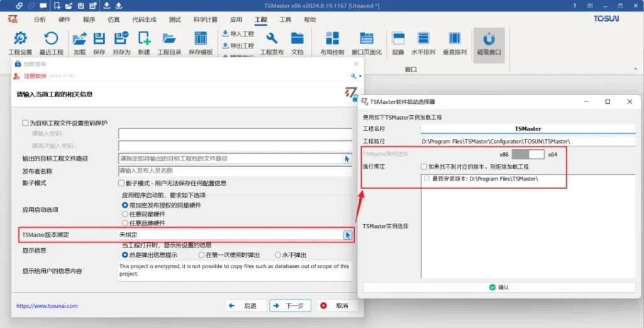644x328 pixels.
Task: Click the TSMaster版本绑定 picker button
Action: coord(347,235)
